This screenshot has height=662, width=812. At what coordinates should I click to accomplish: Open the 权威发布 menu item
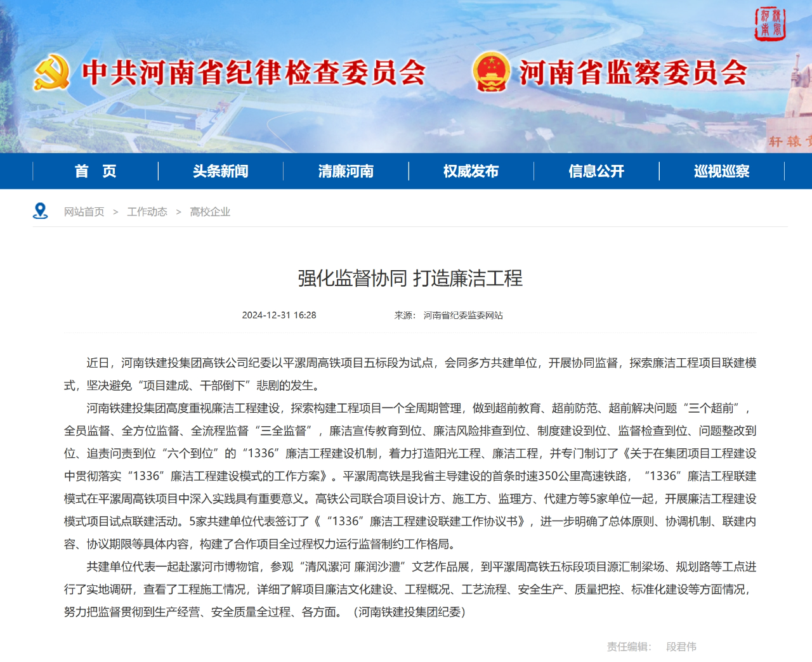(x=471, y=171)
